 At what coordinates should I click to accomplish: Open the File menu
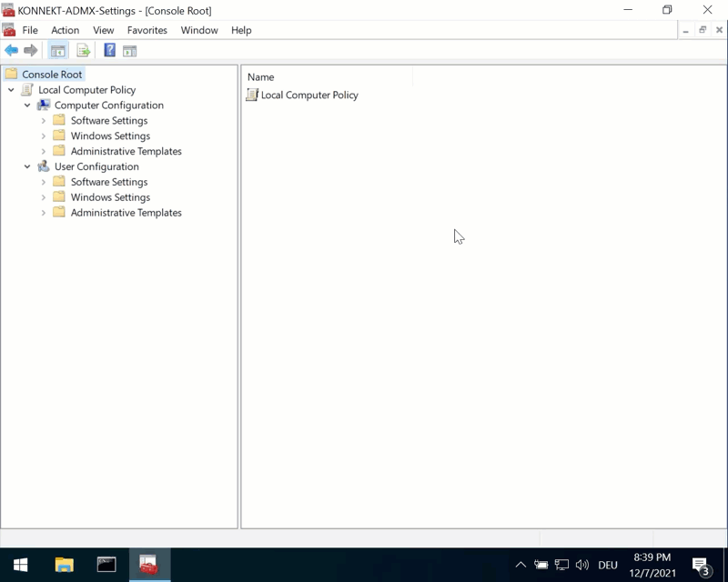pyautogui.click(x=30, y=30)
